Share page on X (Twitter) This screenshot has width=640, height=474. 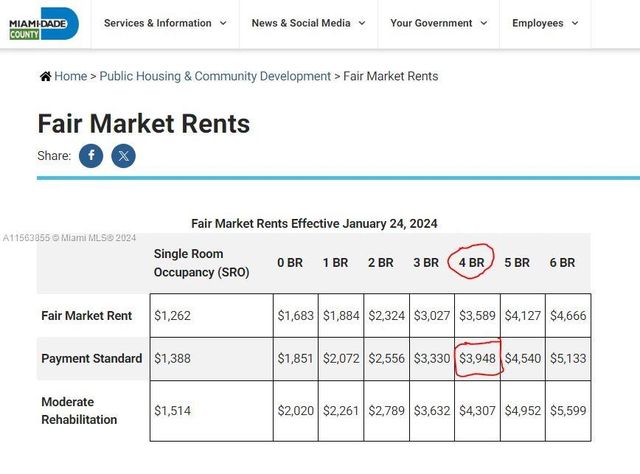(x=123, y=156)
